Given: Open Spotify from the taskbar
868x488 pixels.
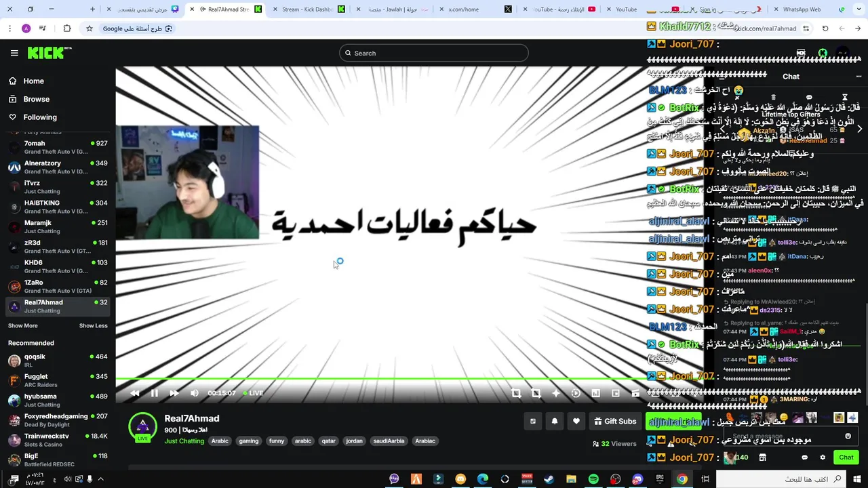Looking at the screenshot, I should 593,479.
